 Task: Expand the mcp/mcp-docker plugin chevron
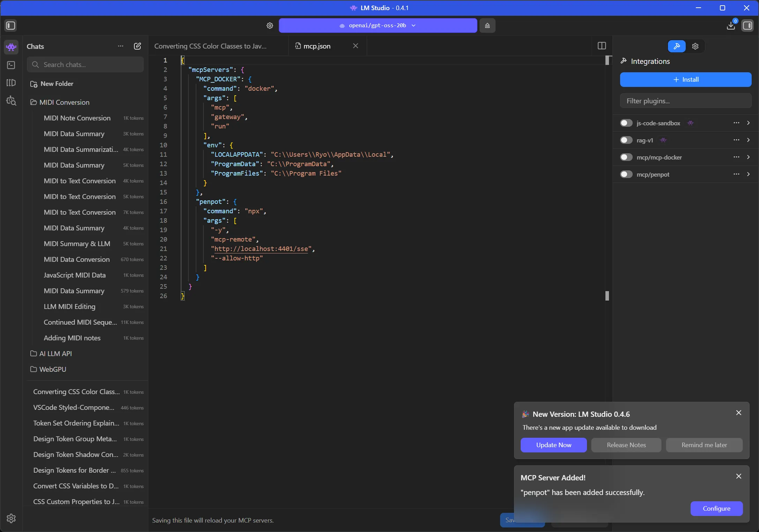point(748,157)
